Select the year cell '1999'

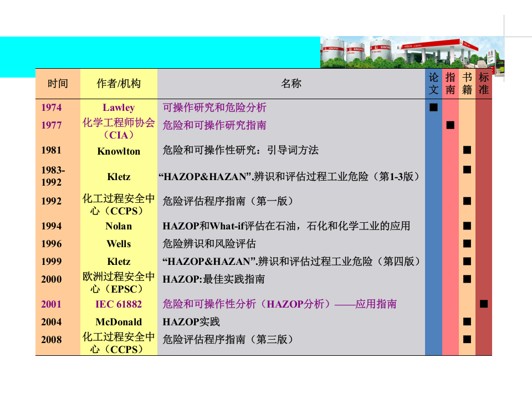51,261
